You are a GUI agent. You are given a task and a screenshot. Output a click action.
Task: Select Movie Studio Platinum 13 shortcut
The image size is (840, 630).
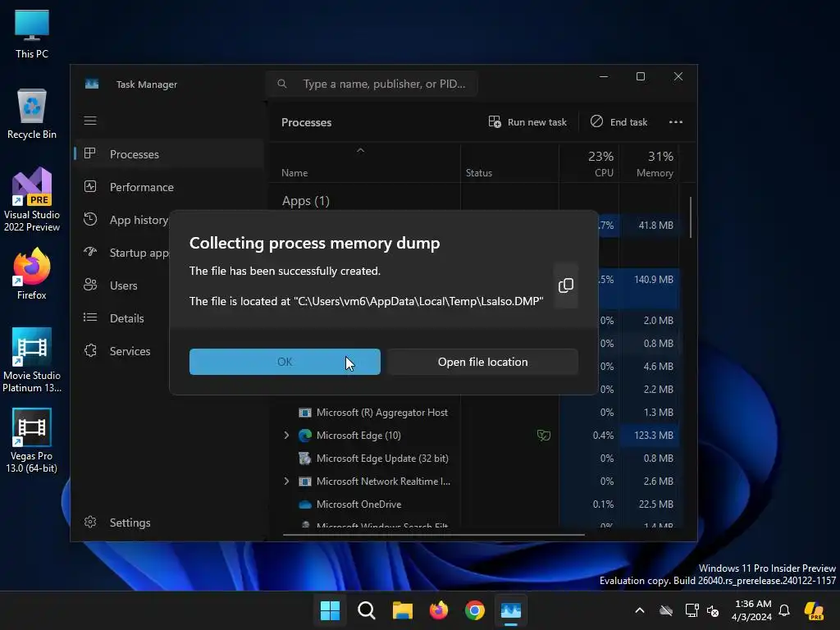coord(32,360)
